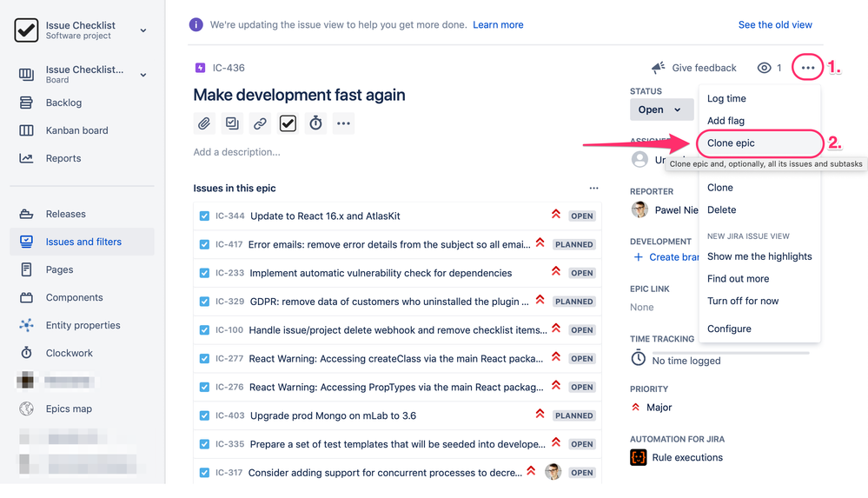Click the Issue Checklist checkmark toolbar icon
The height and width of the screenshot is (498, 868).
click(288, 123)
